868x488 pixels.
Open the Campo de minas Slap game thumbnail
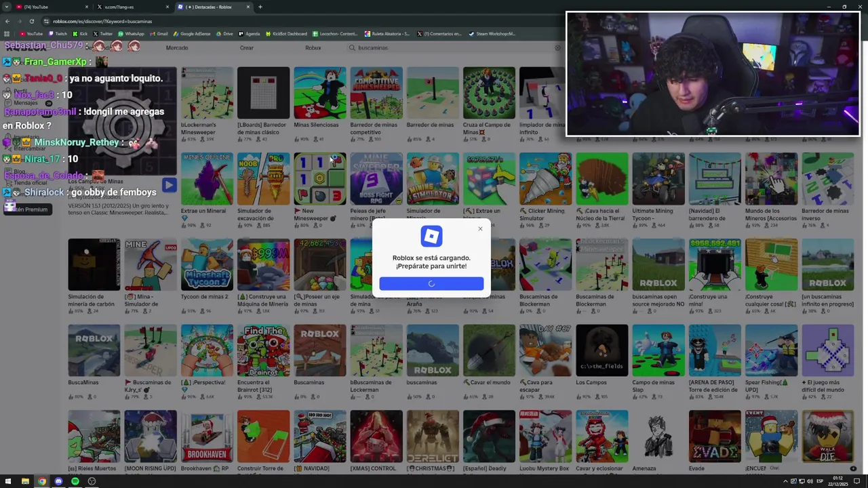(658, 350)
